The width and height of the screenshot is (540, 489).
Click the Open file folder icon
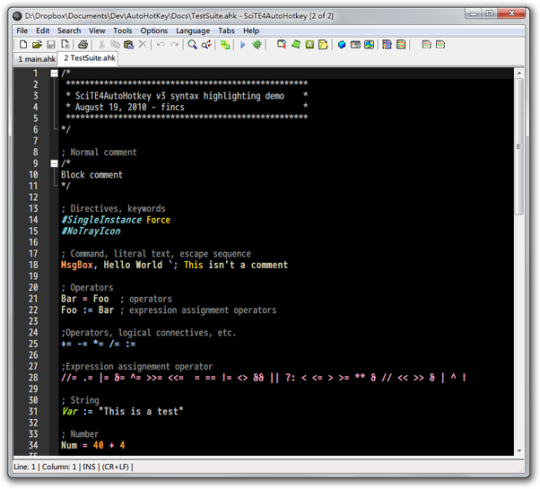37,44
